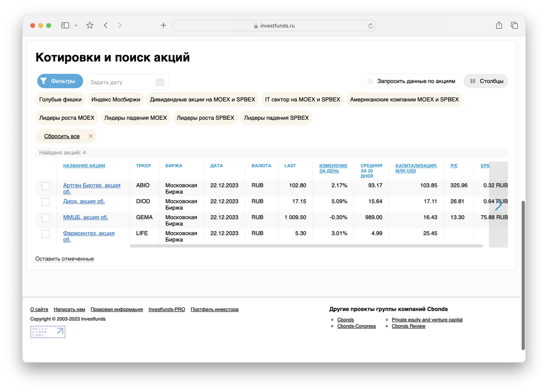Open Портфель инвестора footer link

pyautogui.click(x=215, y=310)
